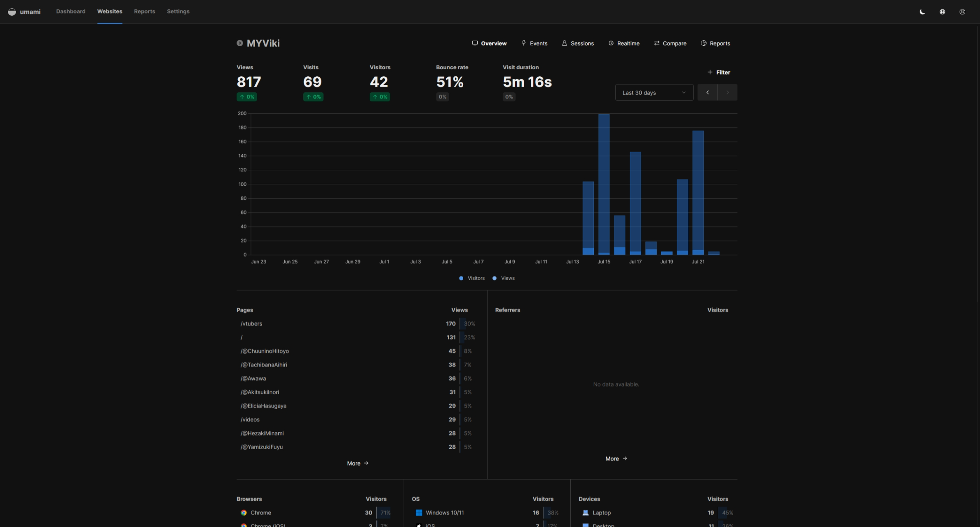This screenshot has height=527, width=980.
Task: Toggle dark mode moon icon
Action: [x=922, y=12]
